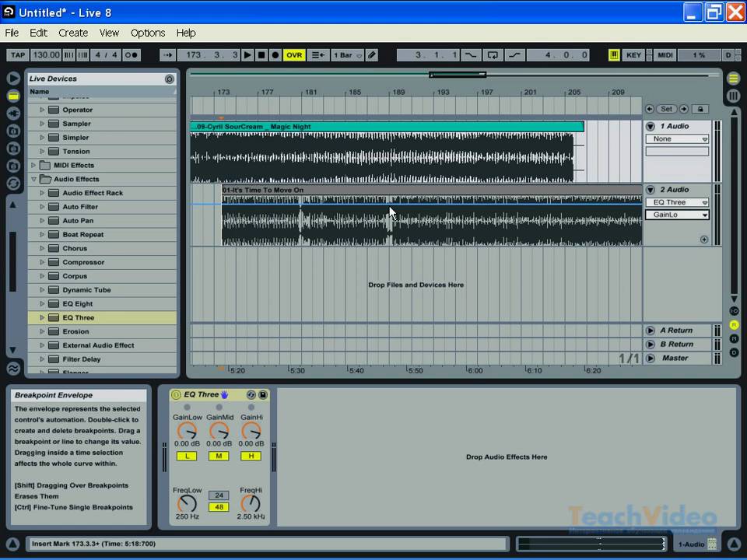Open the Edit menu
Screen dimensions: 747x560
38,33
